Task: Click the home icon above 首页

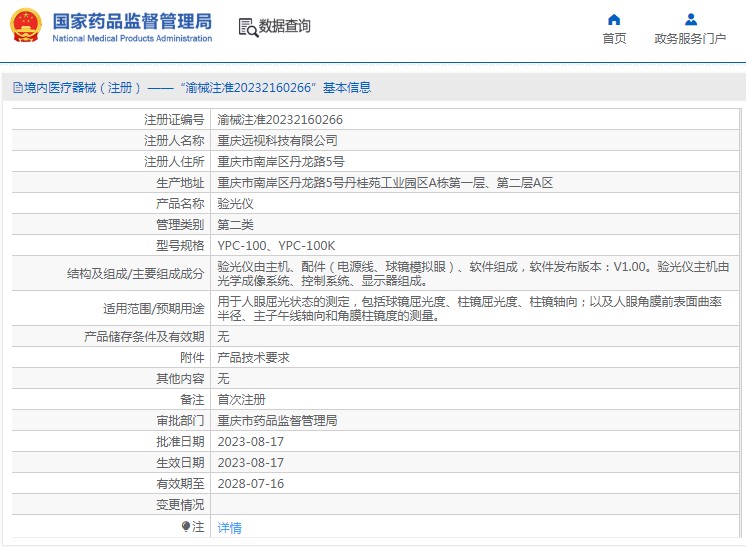Action: click(614, 19)
